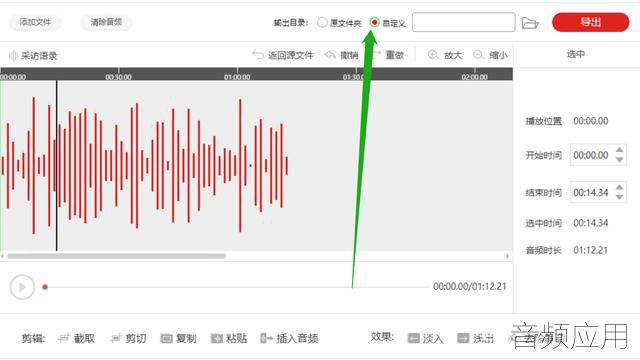The image size is (640, 360).
Task: Open the output folder browse icon
Action: (530, 23)
